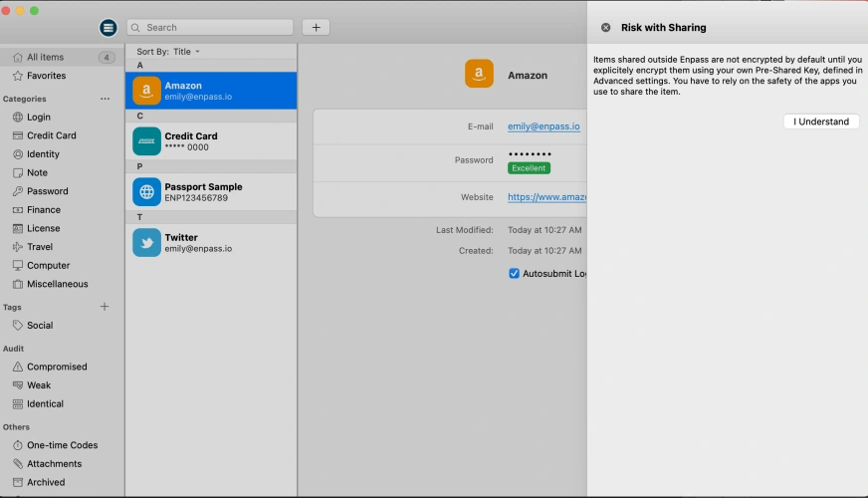
Task: Toggle the Autosubmit Login checkbox
Action: (x=514, y=273)
